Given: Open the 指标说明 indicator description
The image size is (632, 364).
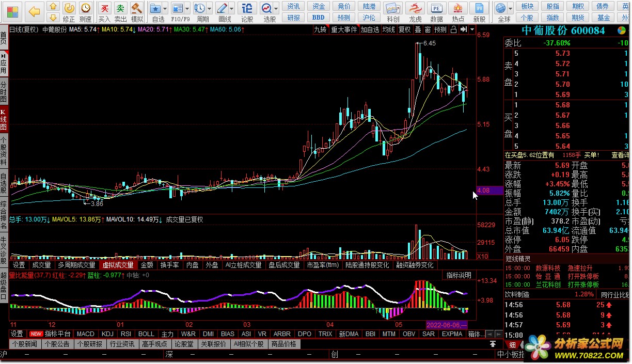Looking at the screenshot, I should [459, 275].
